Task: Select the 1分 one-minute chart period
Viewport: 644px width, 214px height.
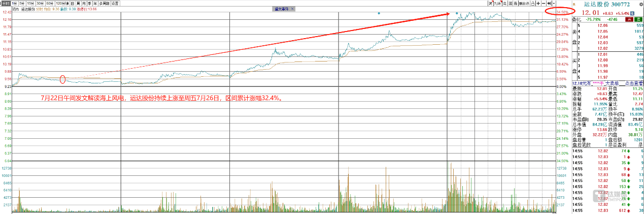Action: point(14,3)
